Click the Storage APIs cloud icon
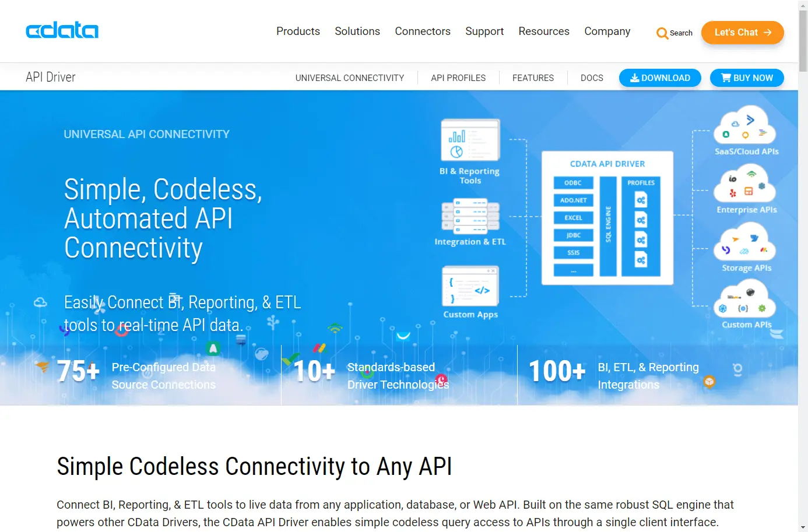 pyautogui.click(x=745, y=242)
